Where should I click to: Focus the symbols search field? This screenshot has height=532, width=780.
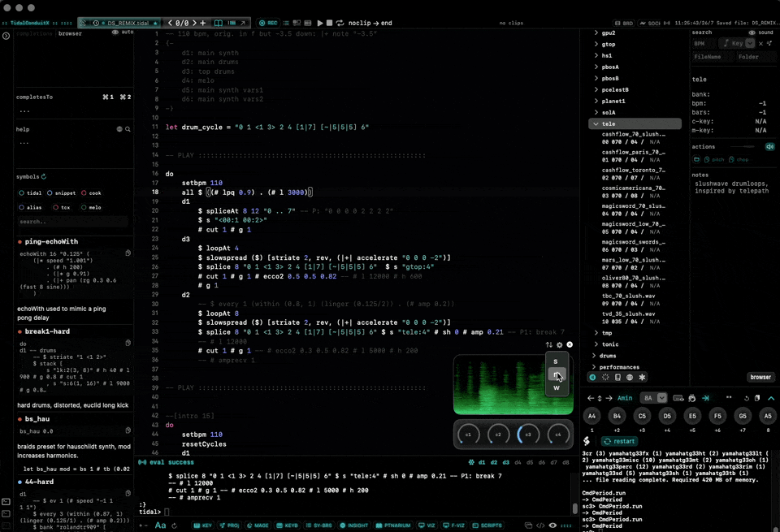click(72, 222)
